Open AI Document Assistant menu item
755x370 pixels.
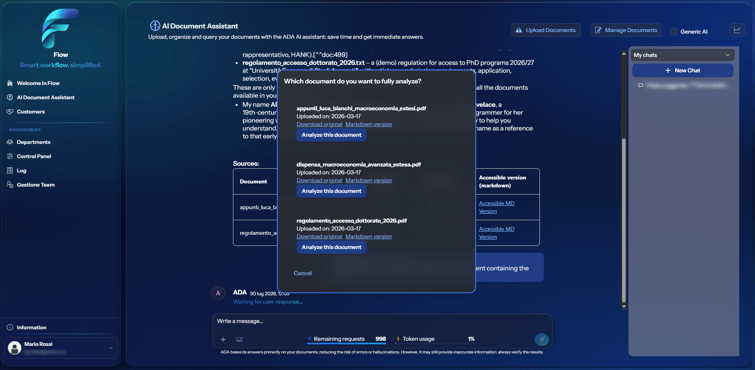coord(46,97)
